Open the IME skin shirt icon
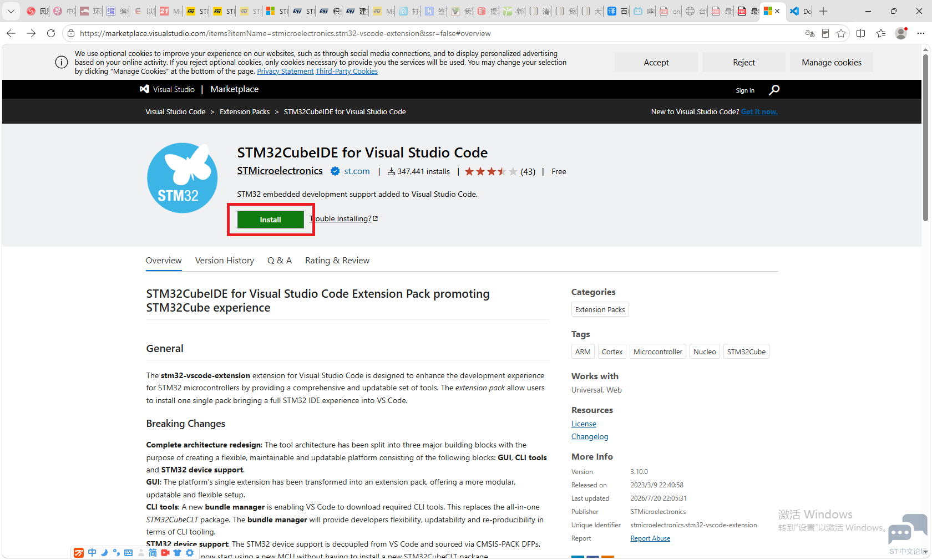 click(x=178, y=553)
